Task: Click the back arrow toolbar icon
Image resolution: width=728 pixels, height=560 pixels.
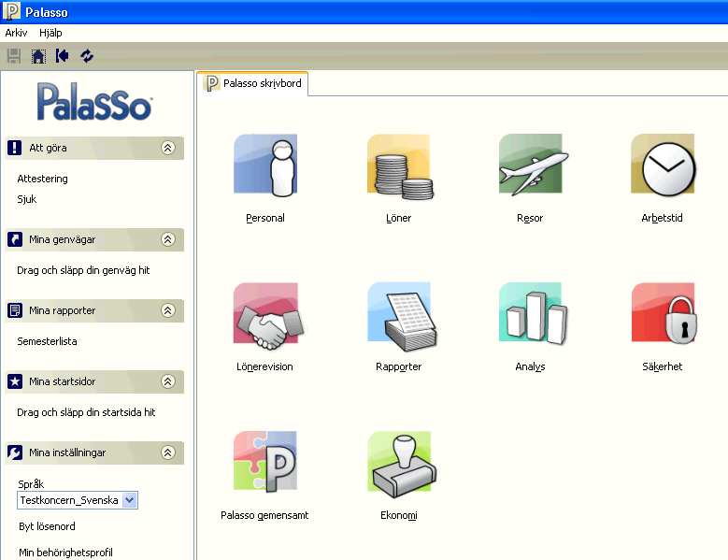Action: pyautogui.click(x=62, y=56)
